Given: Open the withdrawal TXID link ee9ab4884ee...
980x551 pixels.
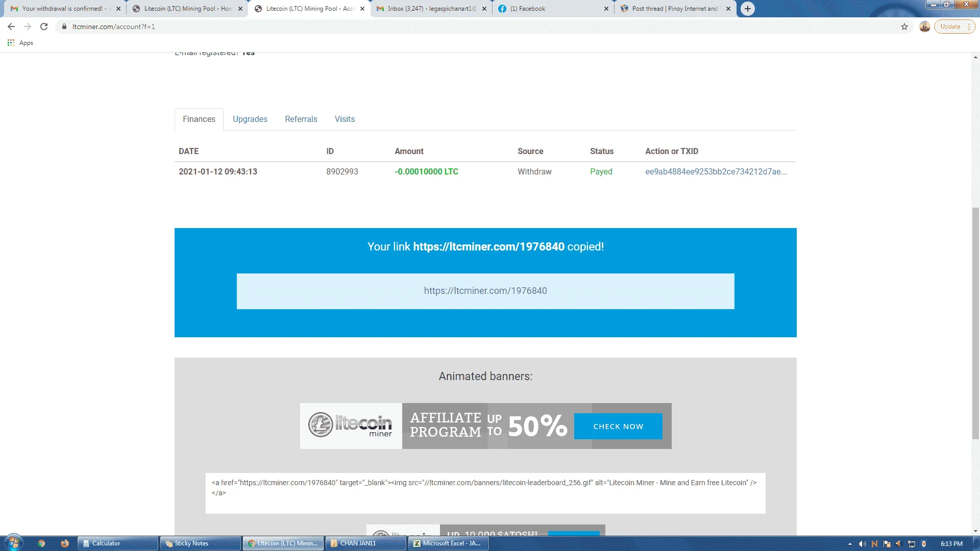Looking at the screenshot, I should pyautogui.click(x=716, y=171).
